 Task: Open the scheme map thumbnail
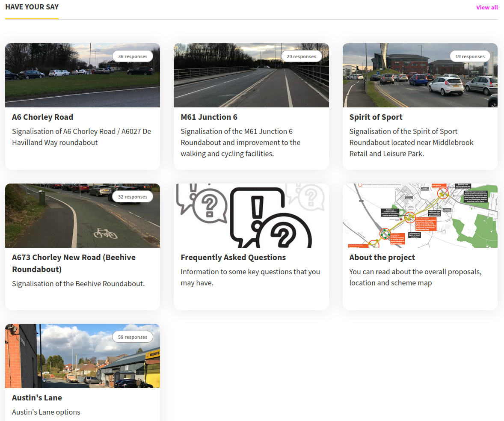click(420, 216)
